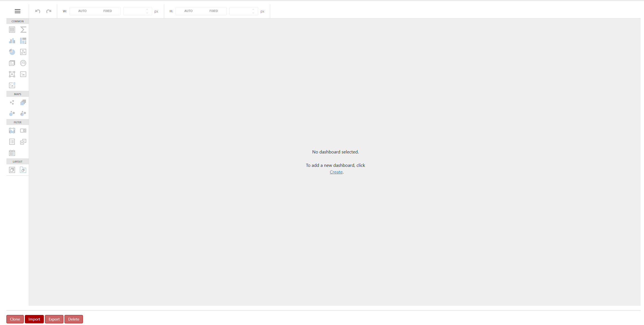Switch height mode to FIXED
644x325 pixels.
pos(214,11)
